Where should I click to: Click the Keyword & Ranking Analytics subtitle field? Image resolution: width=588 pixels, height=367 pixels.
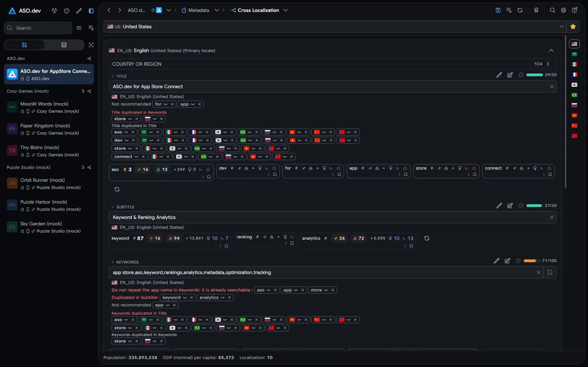point(332,217)
